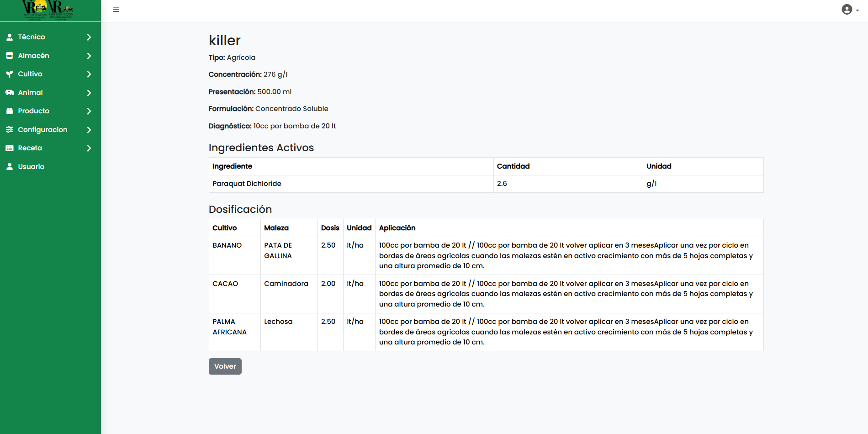Click the Usuario person icon

tap(10, 167)
